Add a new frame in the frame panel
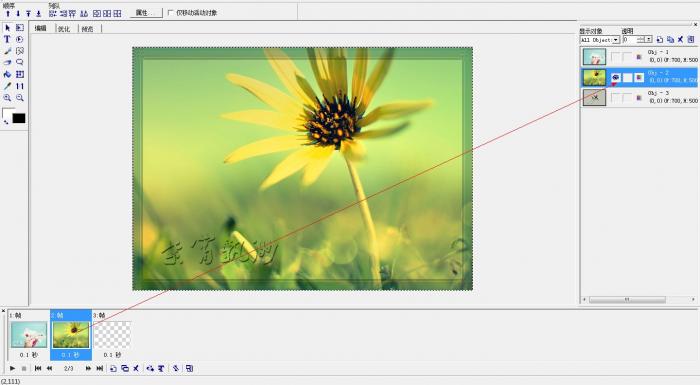Screen dimensions: 700x385 click(113, 368)
